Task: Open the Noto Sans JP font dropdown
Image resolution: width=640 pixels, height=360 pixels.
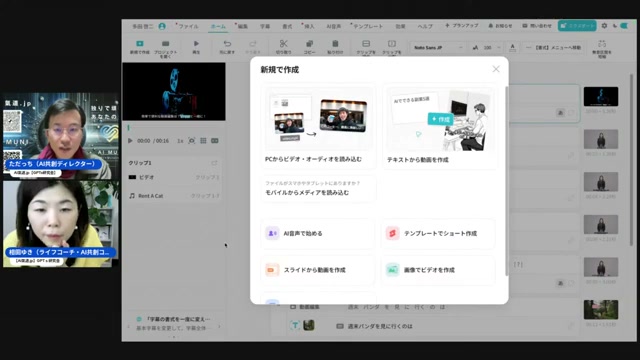Action: point(438,48)
